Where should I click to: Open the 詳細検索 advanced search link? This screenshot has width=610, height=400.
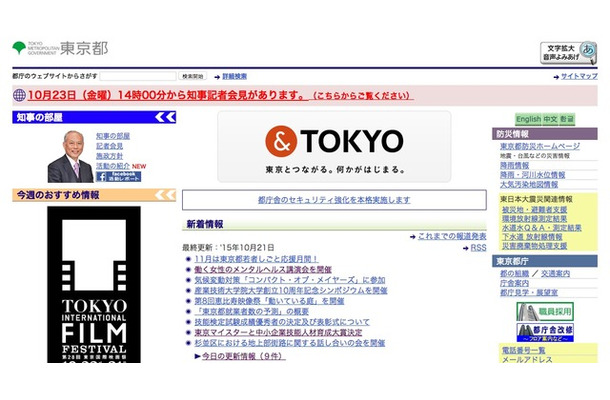234,77
